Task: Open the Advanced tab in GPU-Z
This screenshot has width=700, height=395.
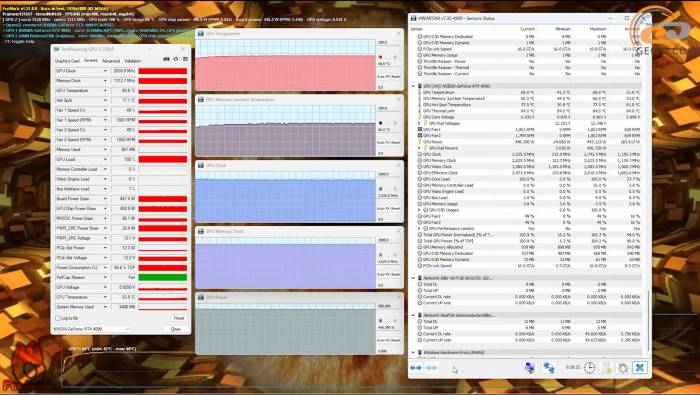Action: click(x=111, y=61)
